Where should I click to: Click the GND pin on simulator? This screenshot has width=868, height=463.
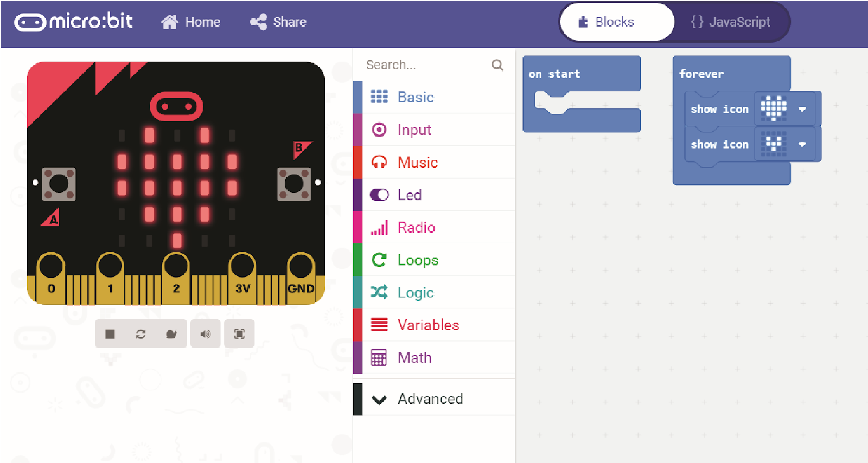(301, 278)
